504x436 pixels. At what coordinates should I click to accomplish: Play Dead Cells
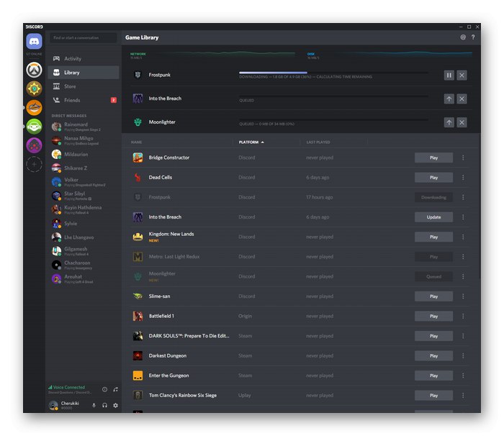[433, 178]
